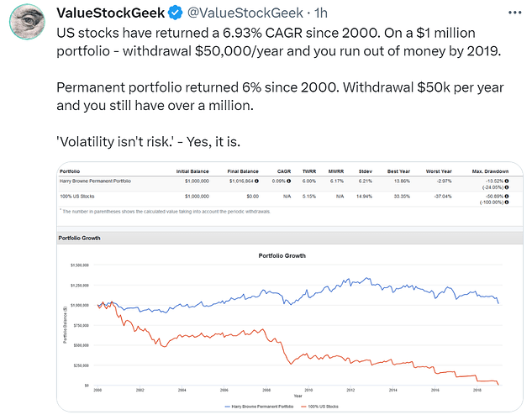This screenshot has width=532, height=420.
Task: Click the Stdev column header
Action: click(366, 171)
